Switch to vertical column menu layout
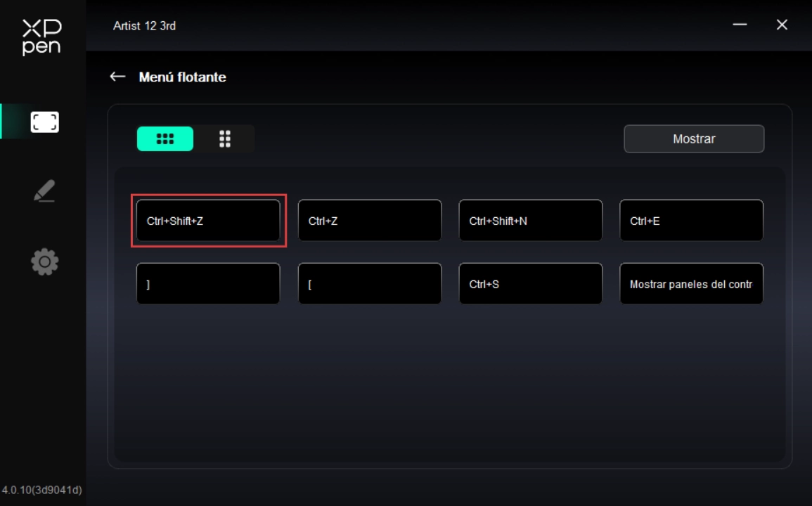This screenshot has width=812, height=506. pyautogui.click(x=224, y=139)
